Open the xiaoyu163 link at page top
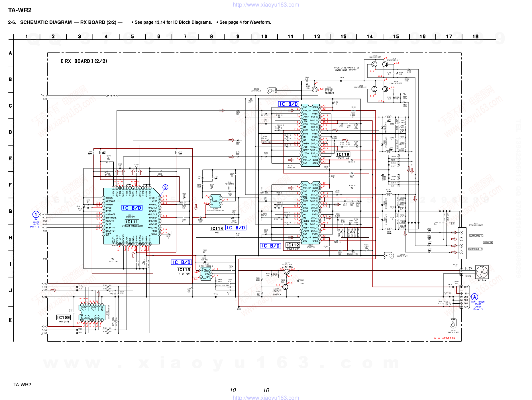 (266, 5)
